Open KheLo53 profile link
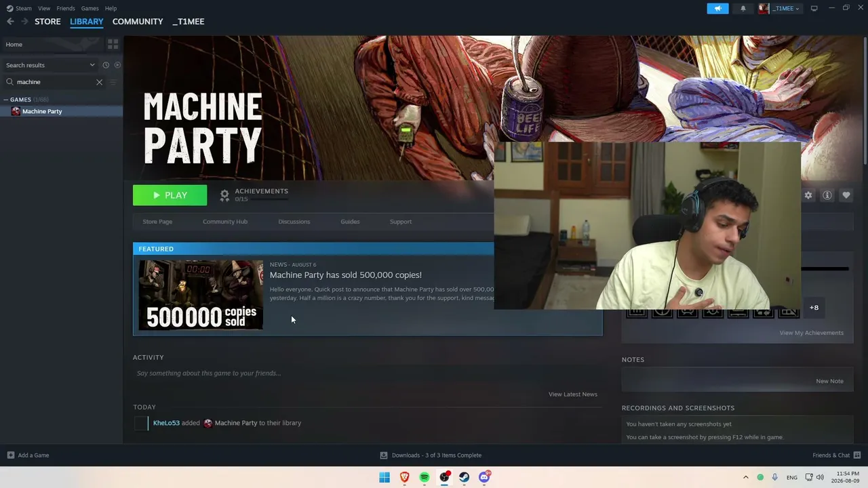 (x=166, y=423)
